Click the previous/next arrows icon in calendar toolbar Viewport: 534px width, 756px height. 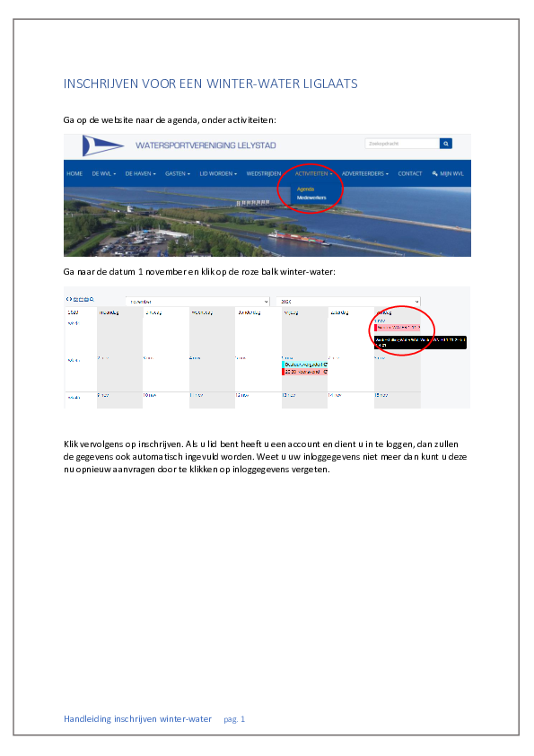click(x=69, y=299)
